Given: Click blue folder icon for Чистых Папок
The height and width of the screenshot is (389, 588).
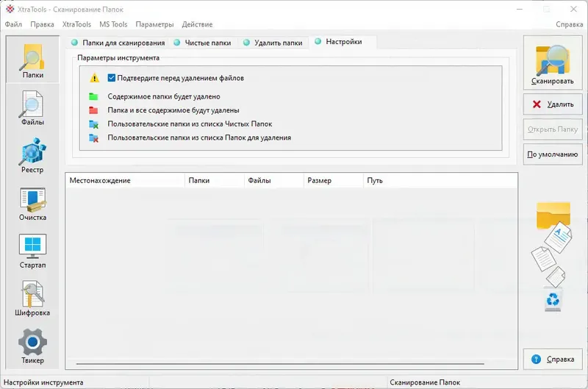Looking at the screenshot, I should [x=94, y=124].
